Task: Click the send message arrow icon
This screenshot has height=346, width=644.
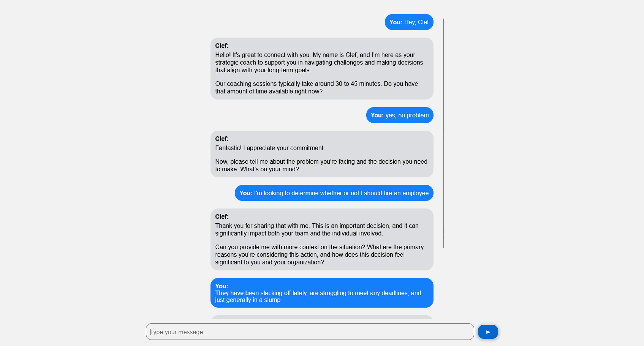Action: (488, 332)
